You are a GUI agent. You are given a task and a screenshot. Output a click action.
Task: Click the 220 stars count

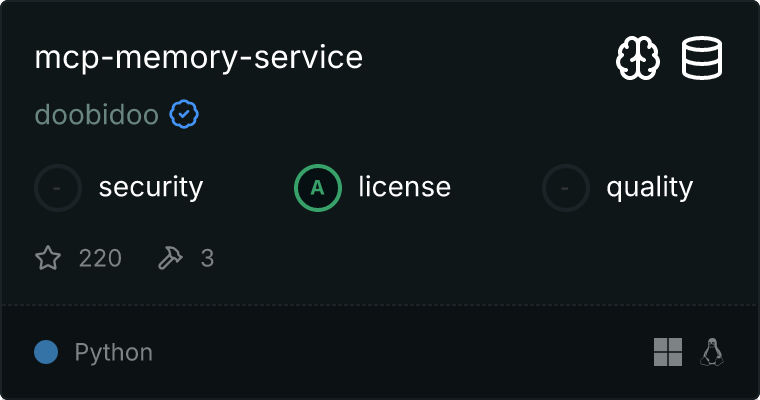click(x=100, y=259)
